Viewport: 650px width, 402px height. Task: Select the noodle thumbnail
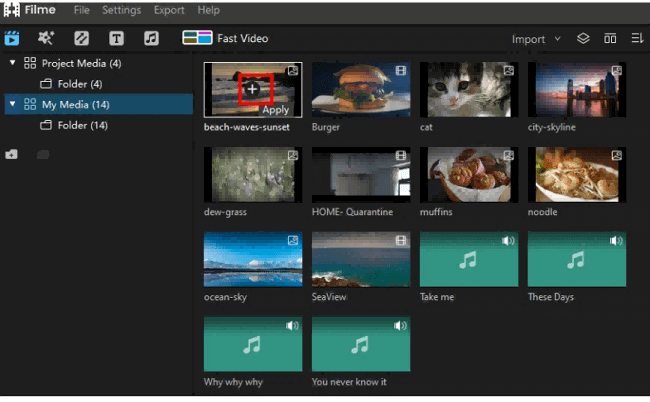point(577,174)
